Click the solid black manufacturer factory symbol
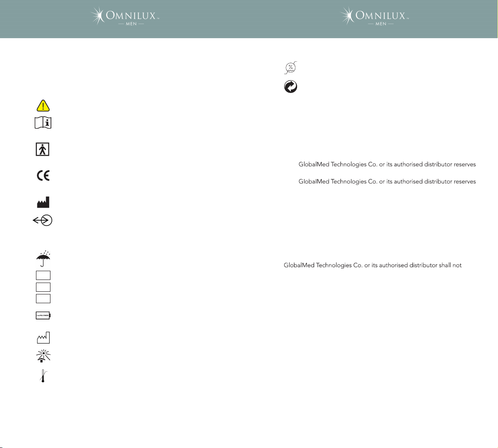 point(43,202)
